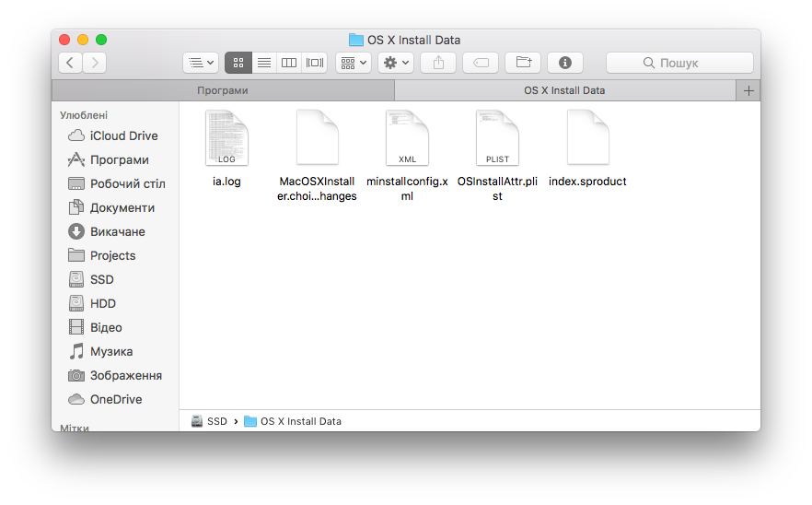Open Робочий стіл in the sidebar
The image size is (812, 505).
point(117,183)
